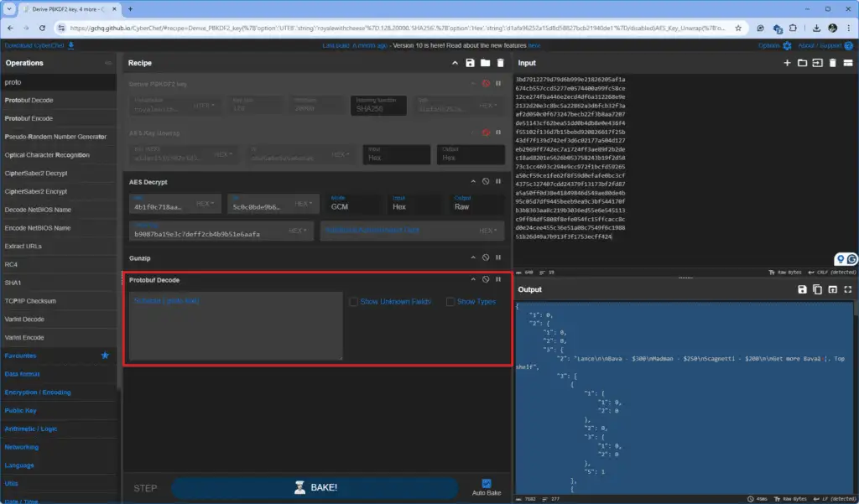859x504 pixels.
Task: Expand the Encryption / Encoding category
Action: 58,392
